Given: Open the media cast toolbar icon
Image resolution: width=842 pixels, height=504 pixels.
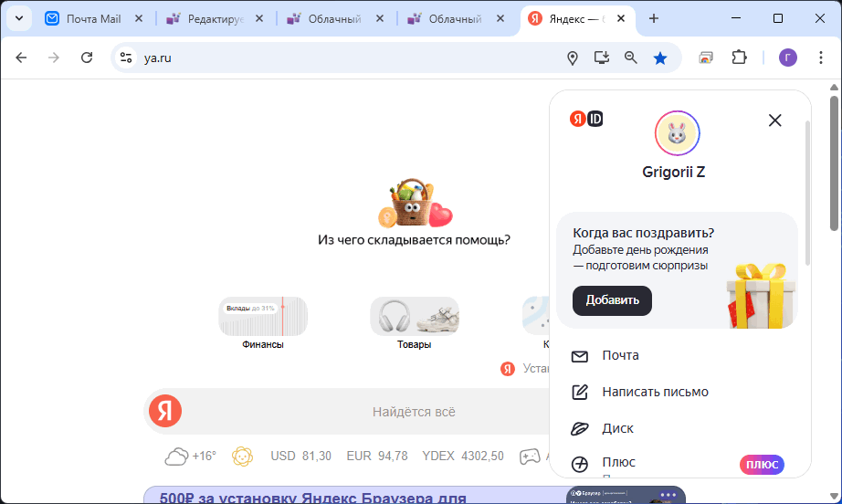Looking at the screenshot, I should click(706, 58).
